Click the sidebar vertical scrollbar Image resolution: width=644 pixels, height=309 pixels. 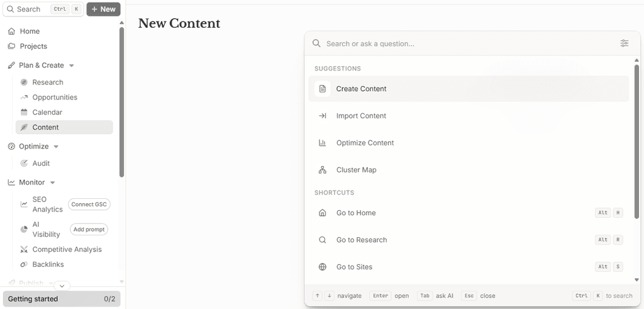121,102
